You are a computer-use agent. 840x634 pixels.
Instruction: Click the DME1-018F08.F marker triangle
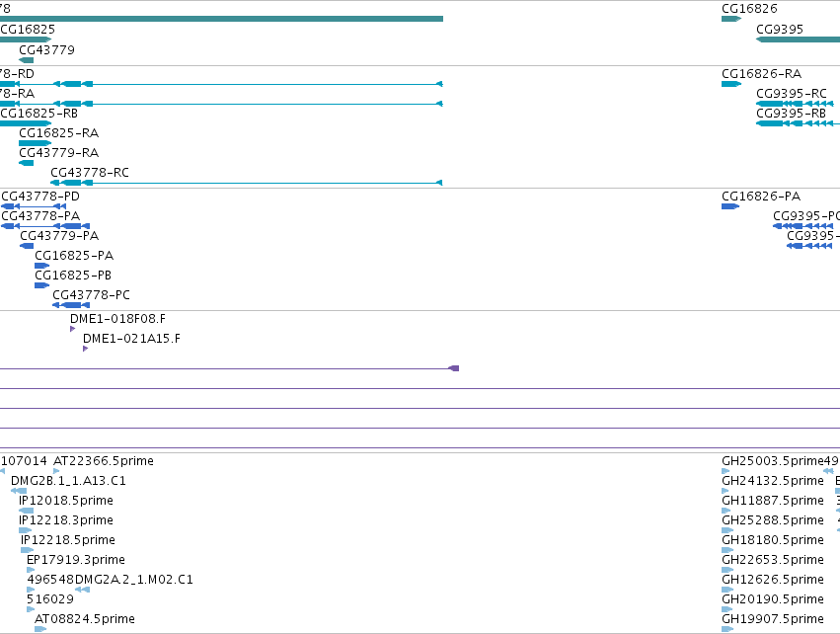click(x=72, y=329)
